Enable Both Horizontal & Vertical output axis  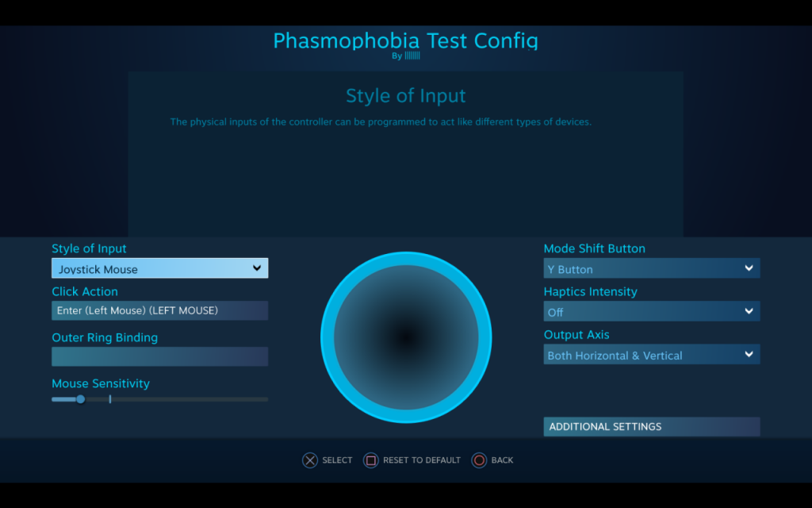(650, 355)
